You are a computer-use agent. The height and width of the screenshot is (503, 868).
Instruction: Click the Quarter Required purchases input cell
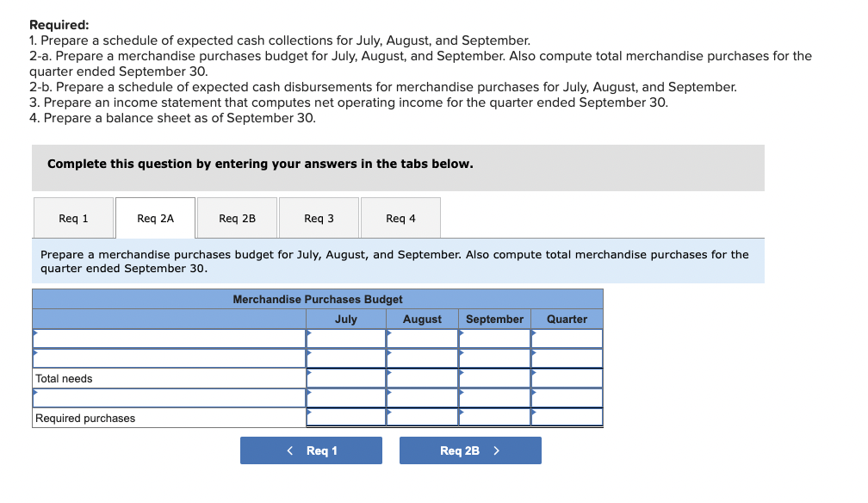(567, 416)
